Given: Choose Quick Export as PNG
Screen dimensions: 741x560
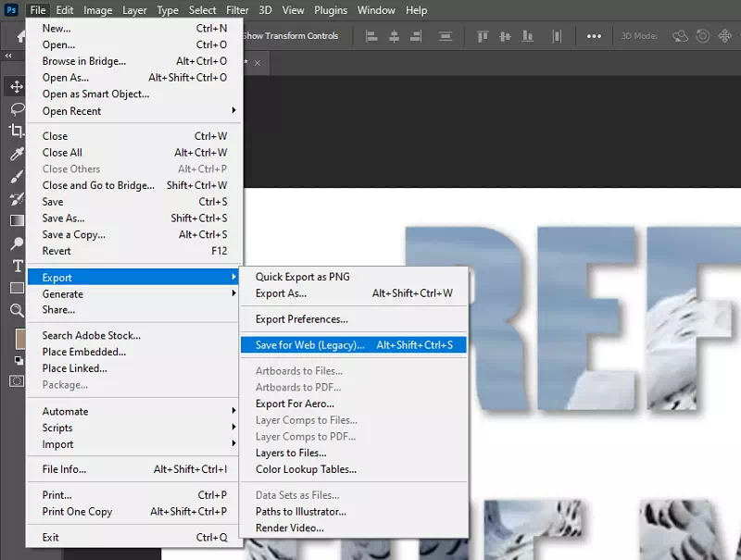Looking at the screenshot, I should (x=354, y=277).
